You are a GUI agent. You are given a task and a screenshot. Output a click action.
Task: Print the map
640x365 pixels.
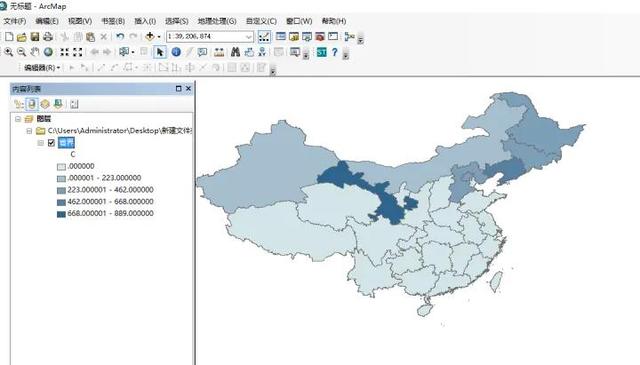(48, 37)
